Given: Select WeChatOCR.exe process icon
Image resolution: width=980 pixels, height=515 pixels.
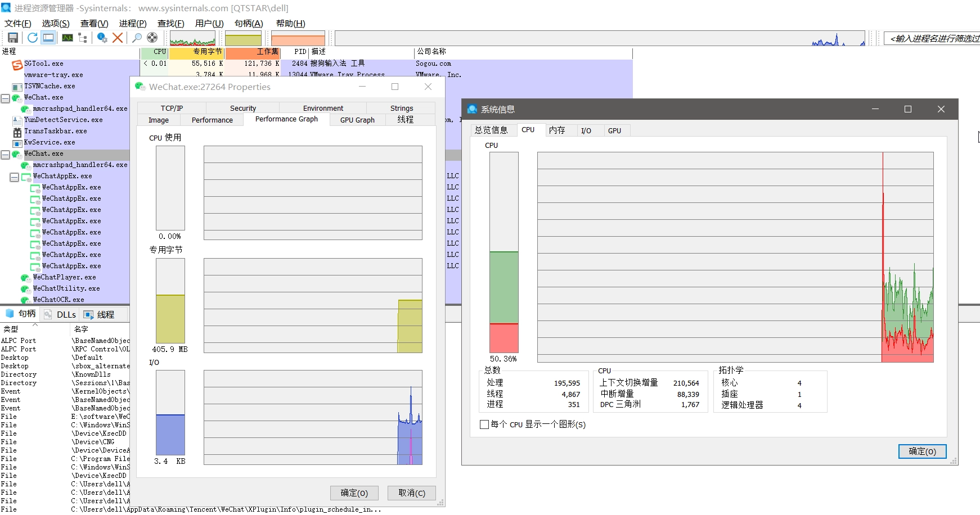Looking at the screenshot, I should pos(25,300).
